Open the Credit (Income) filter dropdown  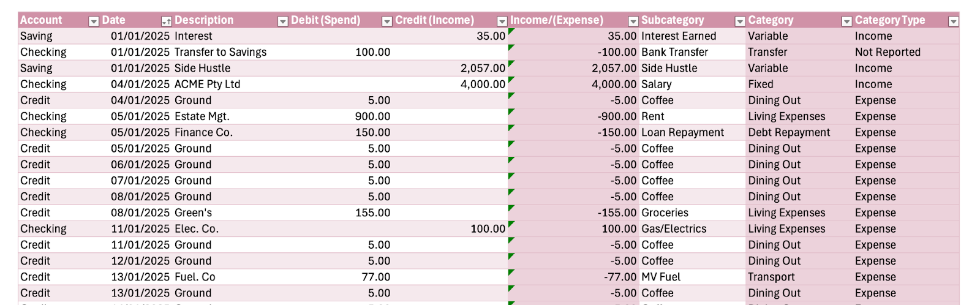502,21
